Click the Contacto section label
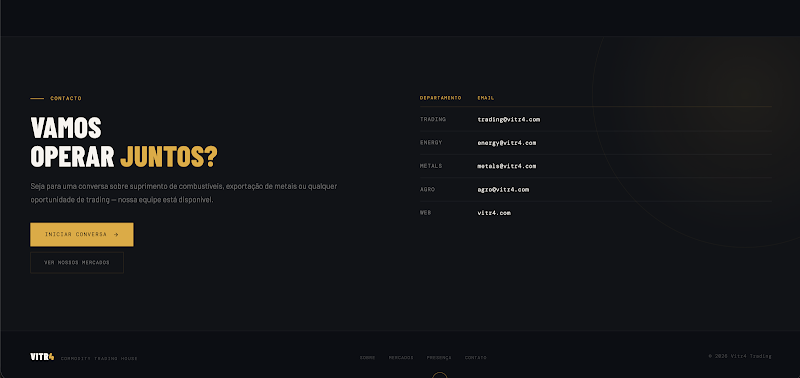800x378 pixels. coord(66,98)
